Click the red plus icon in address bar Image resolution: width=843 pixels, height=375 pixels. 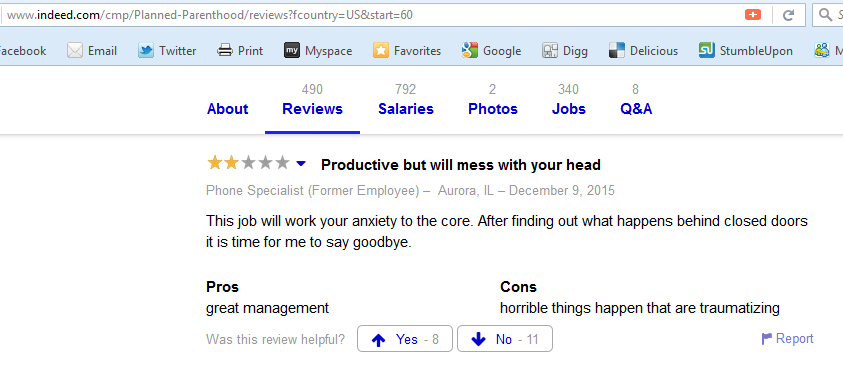(x=753, y=15)
